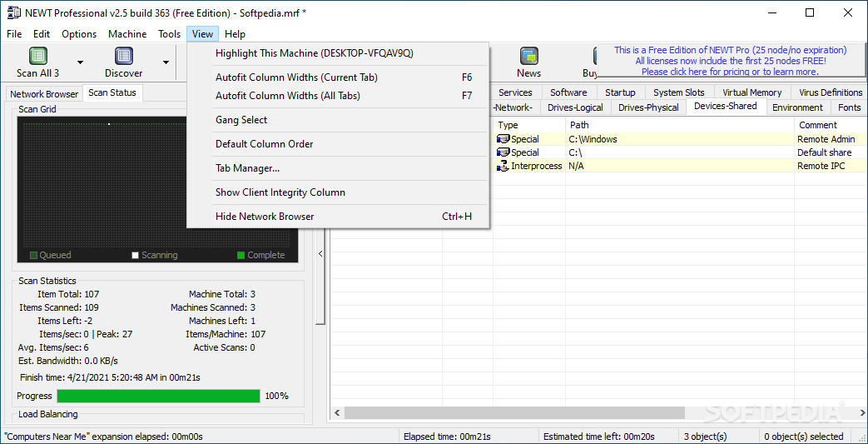Switch to the Software tab
The width and height of the screenshot is (868, 444).
pyautogui.click(x=568, y=92)
